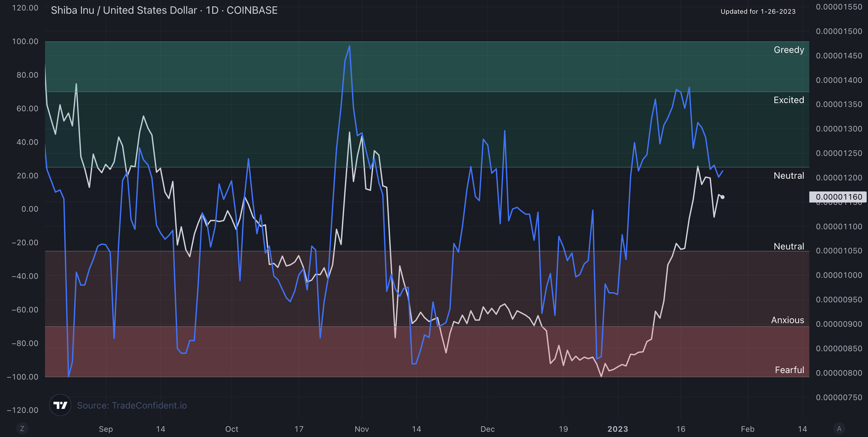Click the 0.00 left axis value
Screen dimensions: 868x437
(x=30, y=209)
